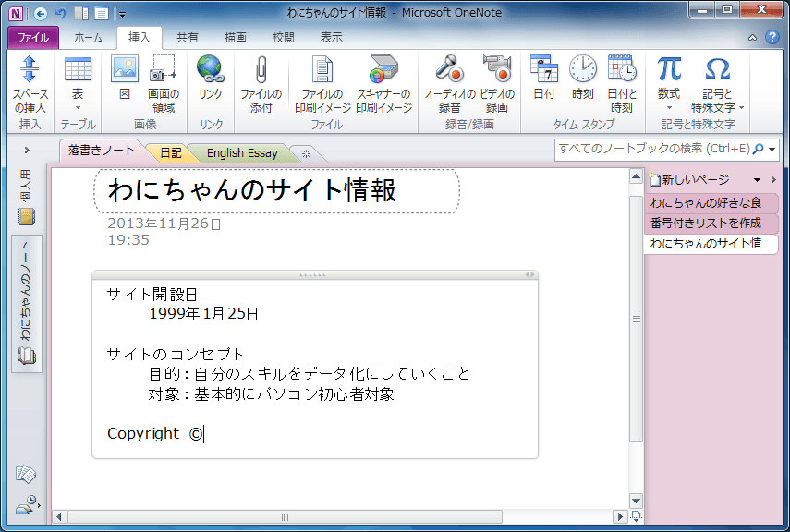
Task: Create a new section with the star tab
Action: [306, 153]
